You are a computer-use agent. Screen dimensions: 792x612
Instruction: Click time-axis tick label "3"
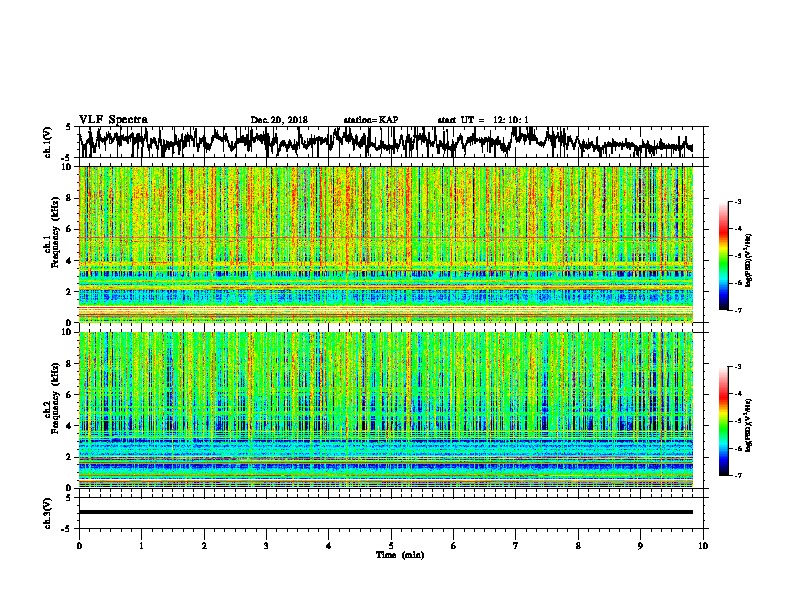pyautogui.click(x=266, y=546)
